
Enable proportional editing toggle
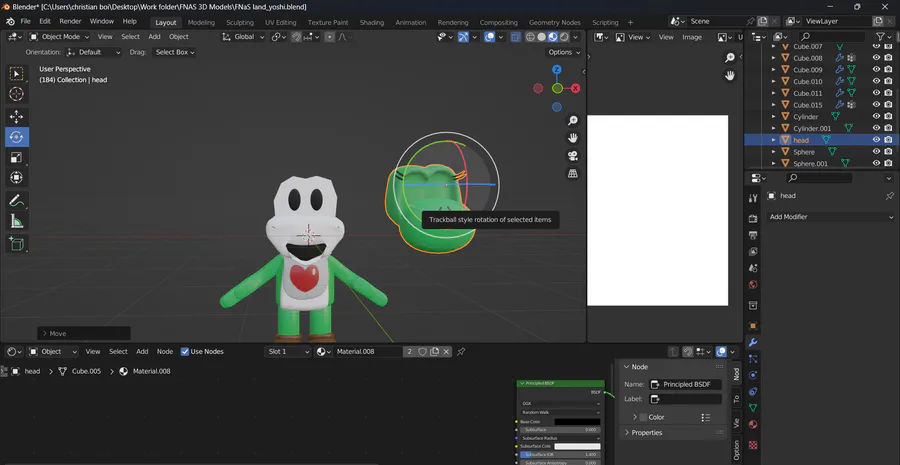[329, 37]
